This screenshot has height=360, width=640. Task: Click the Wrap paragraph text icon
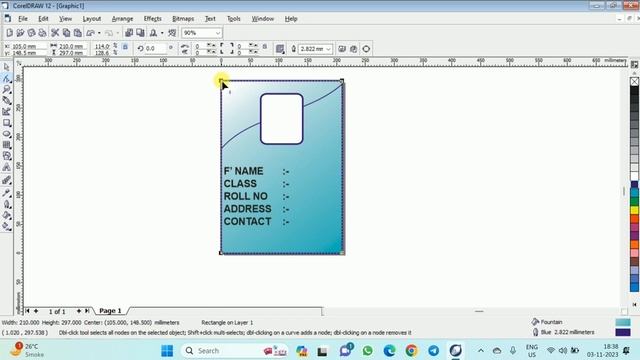[x=280, y=49]
